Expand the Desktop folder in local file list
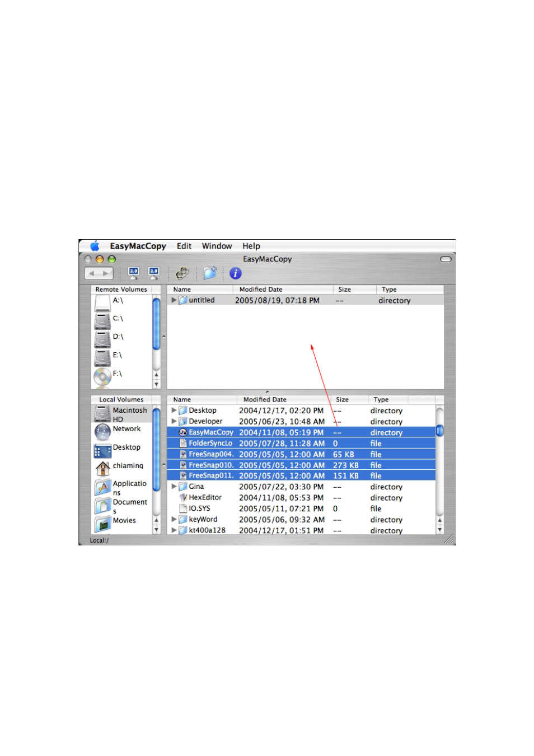This screenshot has width=534, height=756. pos(174,410)
